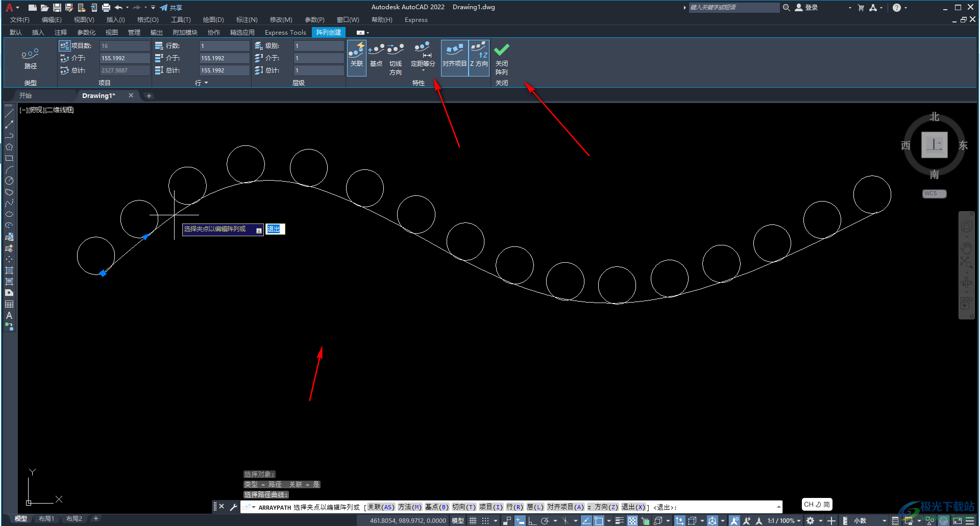Screen dimensions: 980x526
Task: Switch to the Layout1 (布局1) tab
Action: pos(46,518)
